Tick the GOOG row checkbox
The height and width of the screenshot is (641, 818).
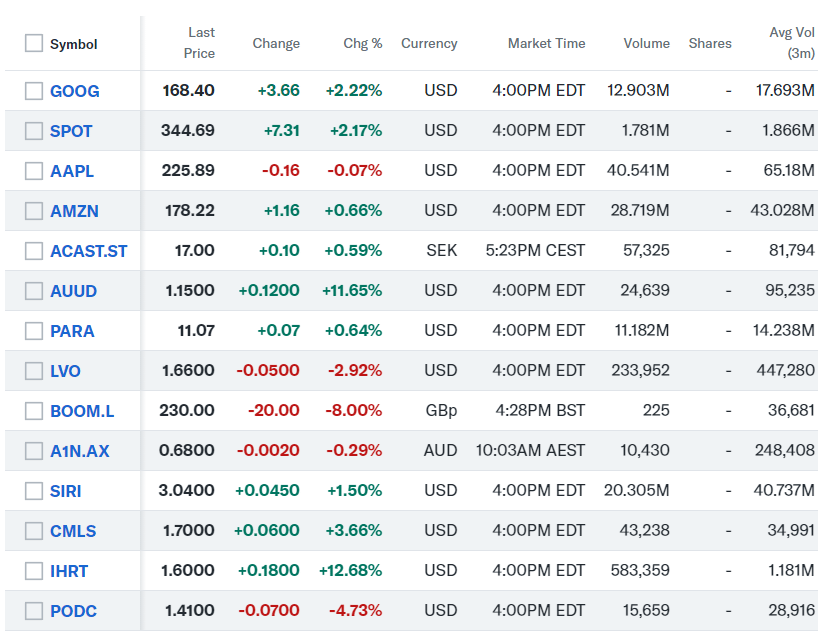pyautogui.click(x=34, y=91)
